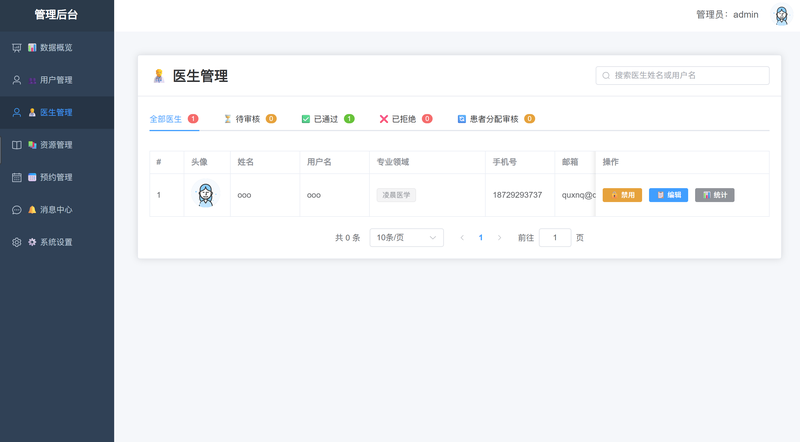Screen dimensions: 800x442
Task: Click phone number 18729293737
Action: tap(517, 195)
